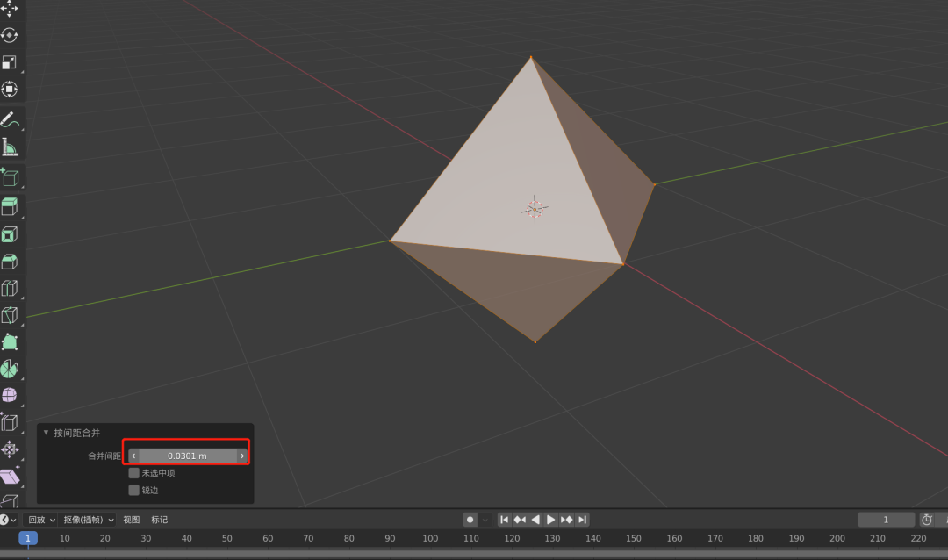Open the 回放 dropdown

[41, 520]
